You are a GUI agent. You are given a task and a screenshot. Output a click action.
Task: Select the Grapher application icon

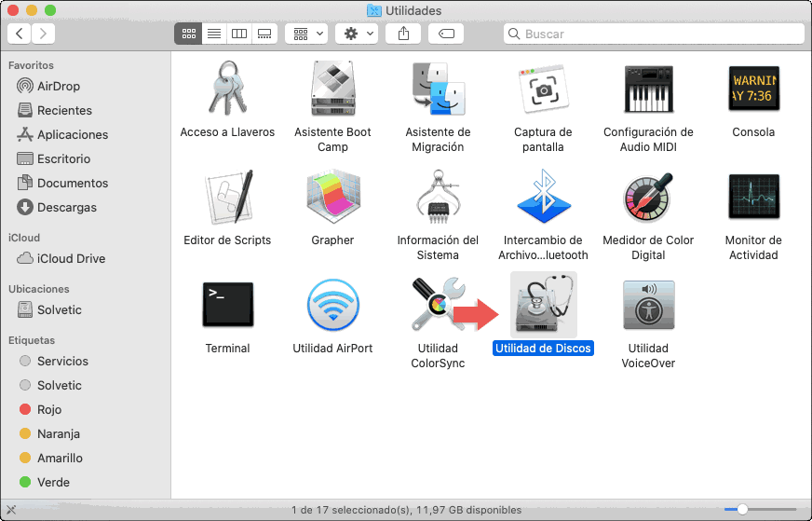pos(332,198)
